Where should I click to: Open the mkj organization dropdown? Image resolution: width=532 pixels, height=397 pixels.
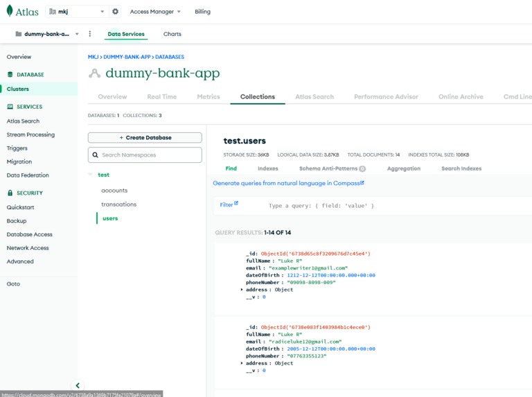coord(77,12)
